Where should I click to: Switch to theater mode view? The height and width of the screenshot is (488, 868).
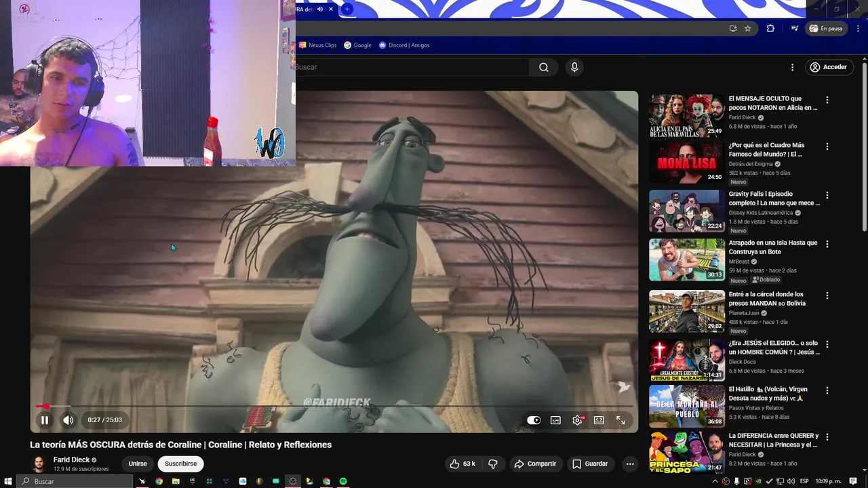[599, 420]
